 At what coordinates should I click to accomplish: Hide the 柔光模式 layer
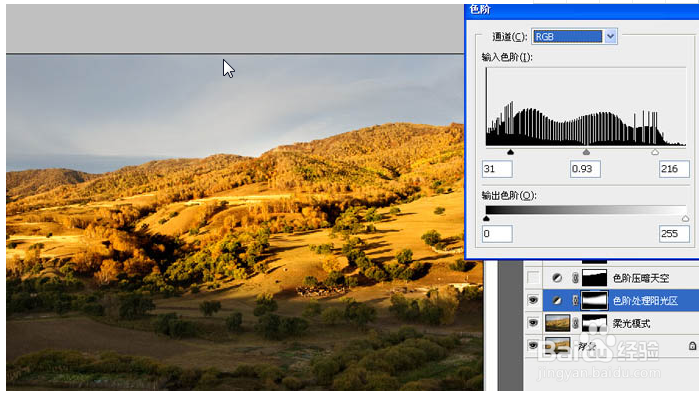533,323
